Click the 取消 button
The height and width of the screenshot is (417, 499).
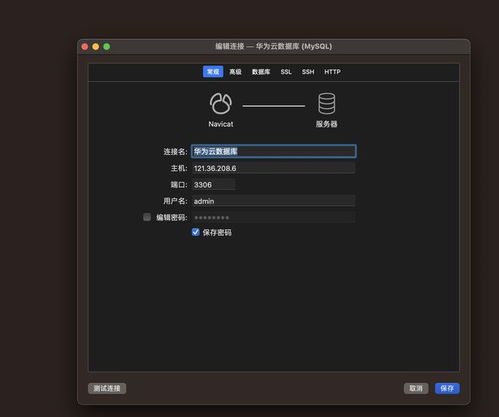pyautogui.click(x=416, y=388)
